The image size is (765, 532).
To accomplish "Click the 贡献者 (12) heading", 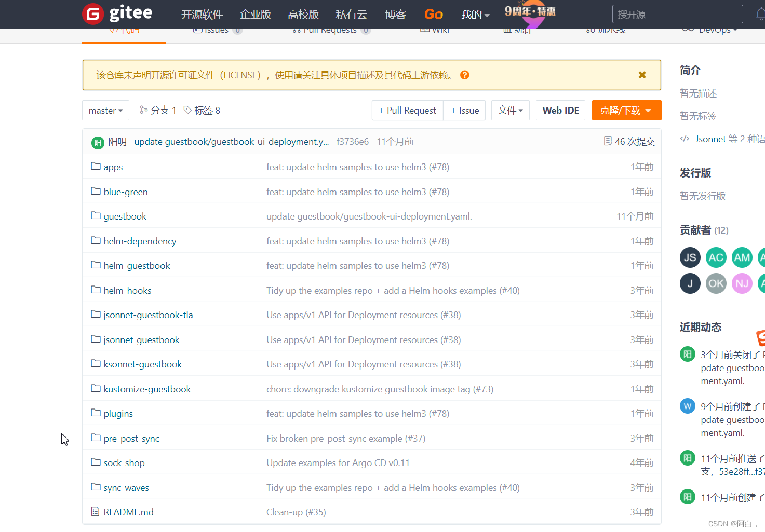I will click(x=704, y=230).
